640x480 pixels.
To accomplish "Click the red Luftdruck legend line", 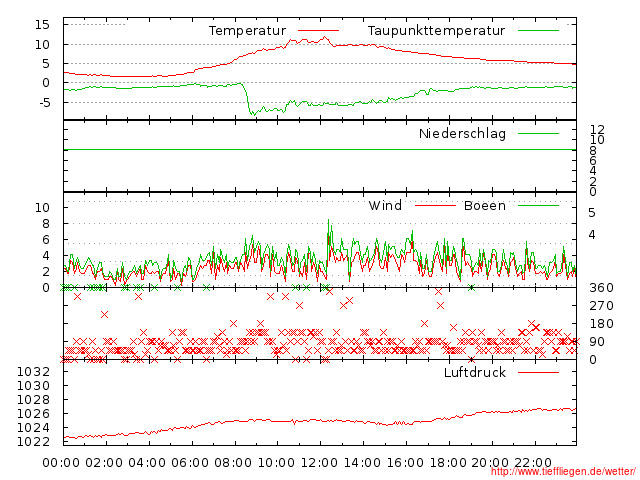I will pyautogui.click(x=538, y=372).
